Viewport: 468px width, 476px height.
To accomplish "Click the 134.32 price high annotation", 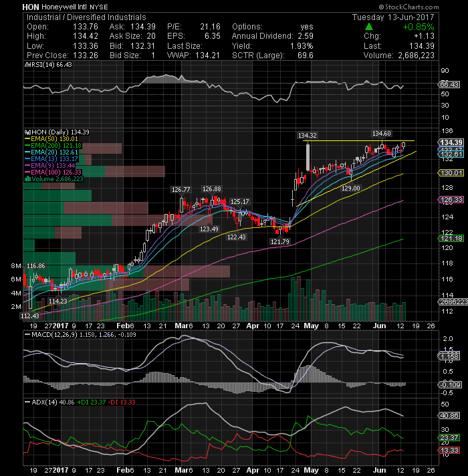I will click(307, 136).
